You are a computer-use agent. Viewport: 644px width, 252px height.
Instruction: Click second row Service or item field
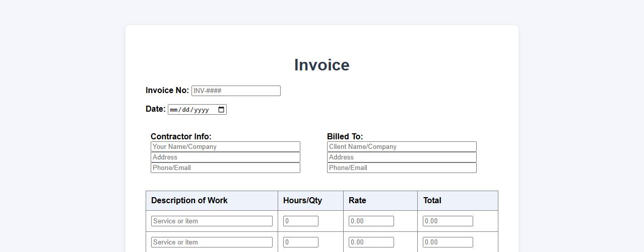pos(212,242)
